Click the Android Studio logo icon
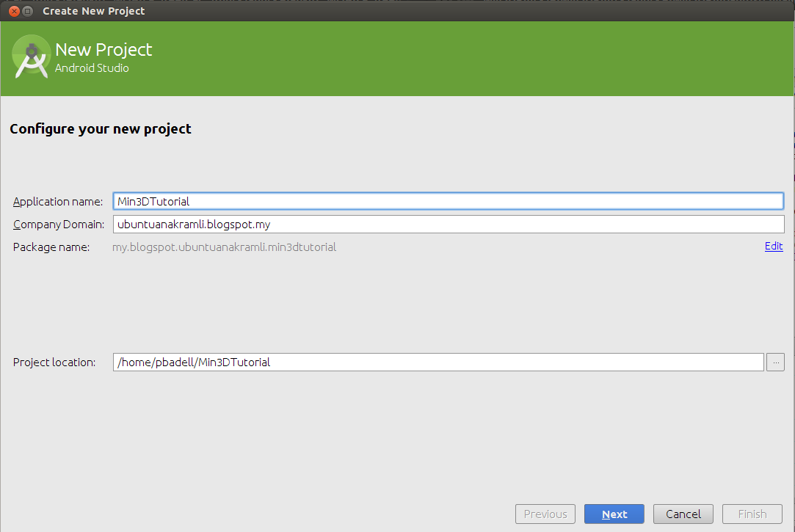 tap(32, 57)
